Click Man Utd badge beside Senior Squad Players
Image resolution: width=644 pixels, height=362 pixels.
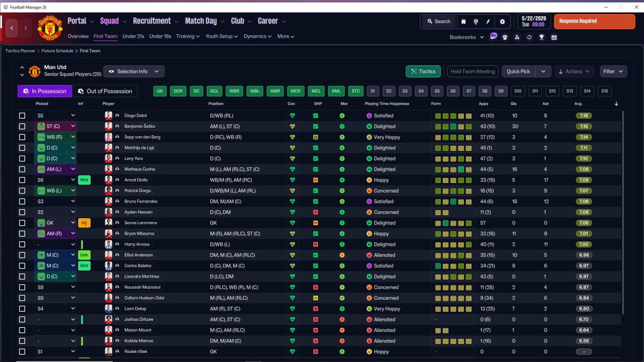pos(34,71)
